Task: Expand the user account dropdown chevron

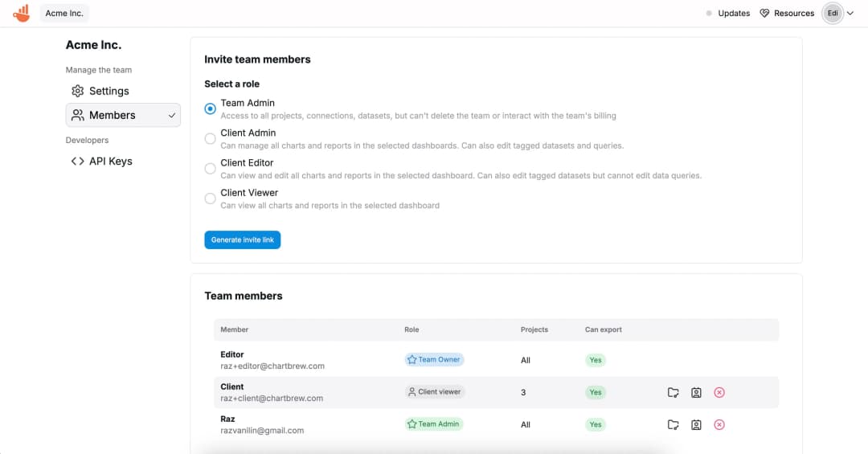Action: click(850, 13)
